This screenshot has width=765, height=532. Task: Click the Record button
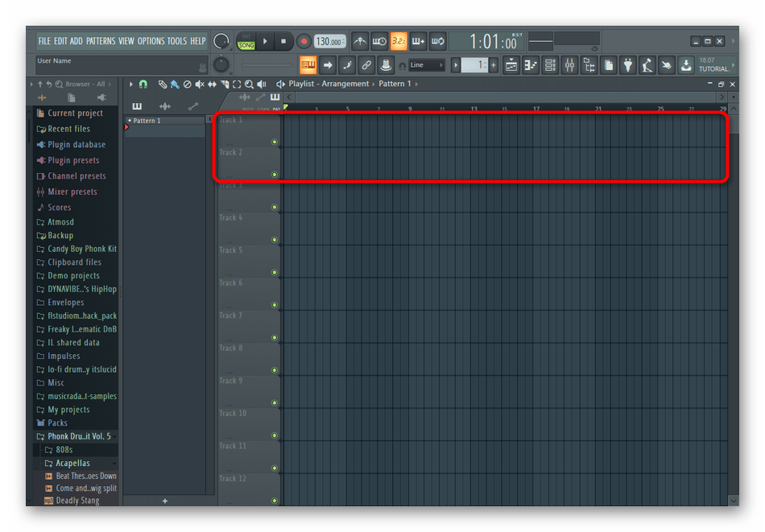[304, 41]
